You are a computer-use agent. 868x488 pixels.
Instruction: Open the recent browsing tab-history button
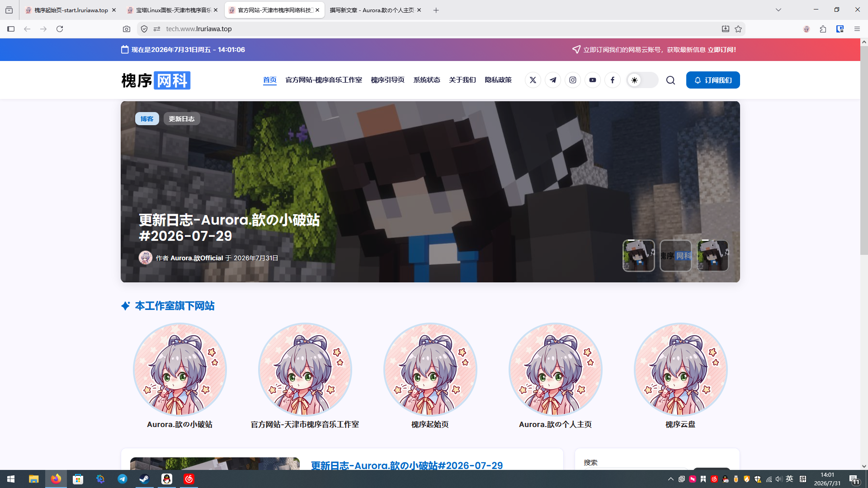[x=9, y=10]
